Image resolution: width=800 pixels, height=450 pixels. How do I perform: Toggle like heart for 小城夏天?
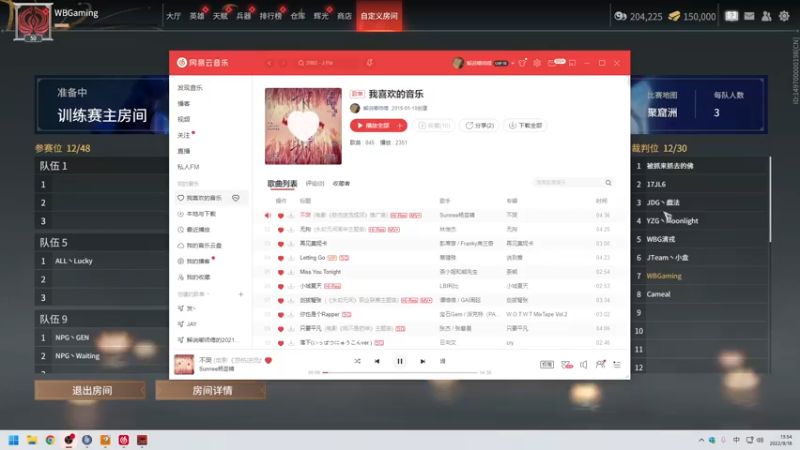pos(281,286)
